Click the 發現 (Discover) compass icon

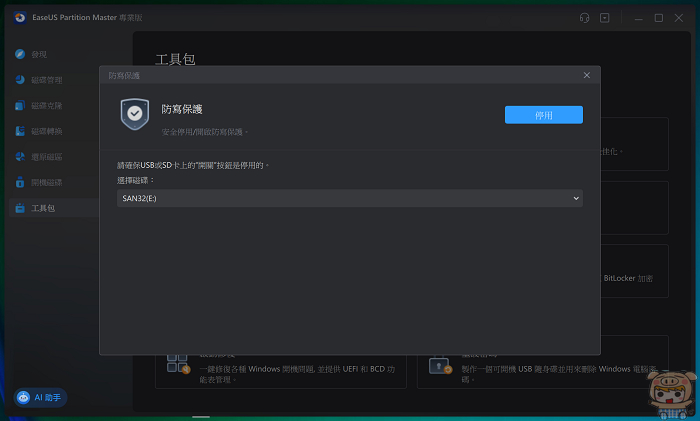(21, 54)
